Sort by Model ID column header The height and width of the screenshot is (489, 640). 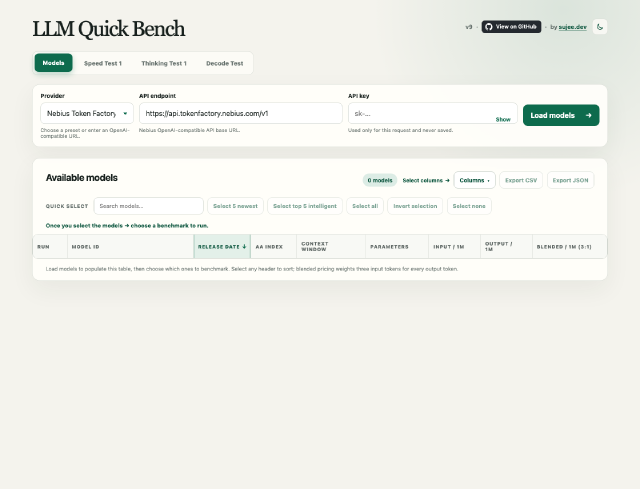point(131,247)
